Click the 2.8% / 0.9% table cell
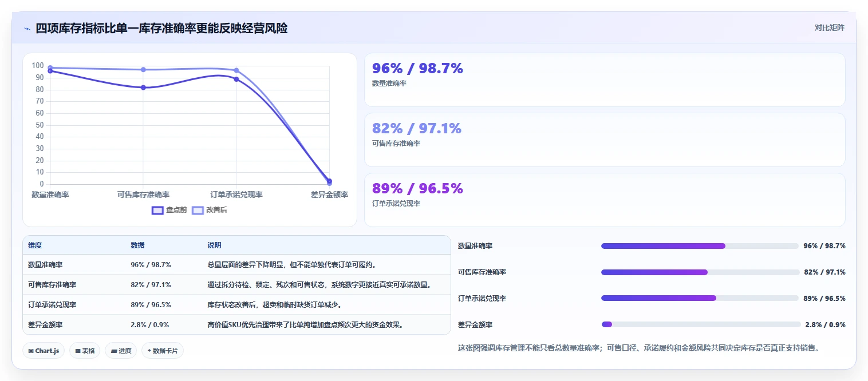The image size is (868, 381). (x=149, y=324)
